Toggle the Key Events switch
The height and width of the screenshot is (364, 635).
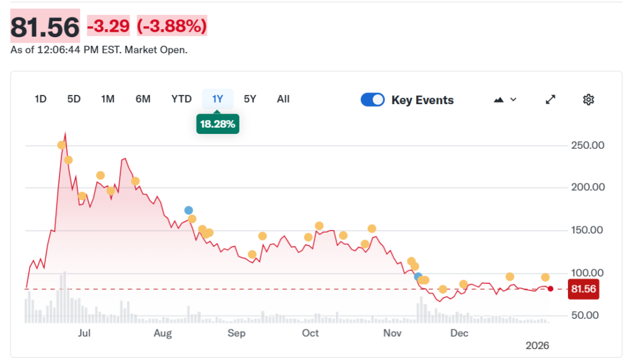pos(373,100)
